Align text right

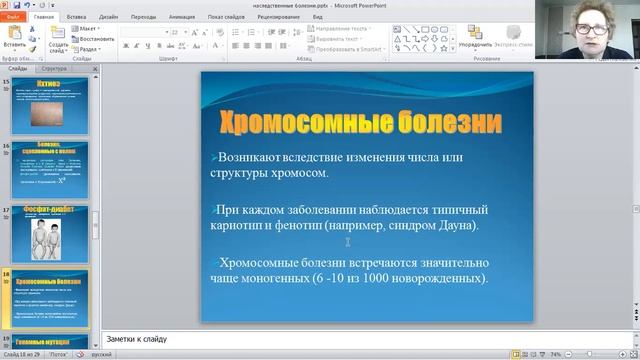coord(258,46)
